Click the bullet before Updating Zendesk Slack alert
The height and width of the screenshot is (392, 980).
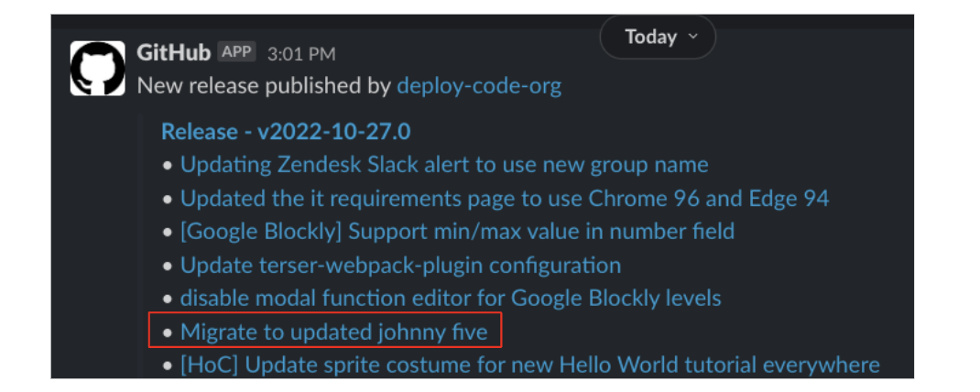tap(167, 167)
